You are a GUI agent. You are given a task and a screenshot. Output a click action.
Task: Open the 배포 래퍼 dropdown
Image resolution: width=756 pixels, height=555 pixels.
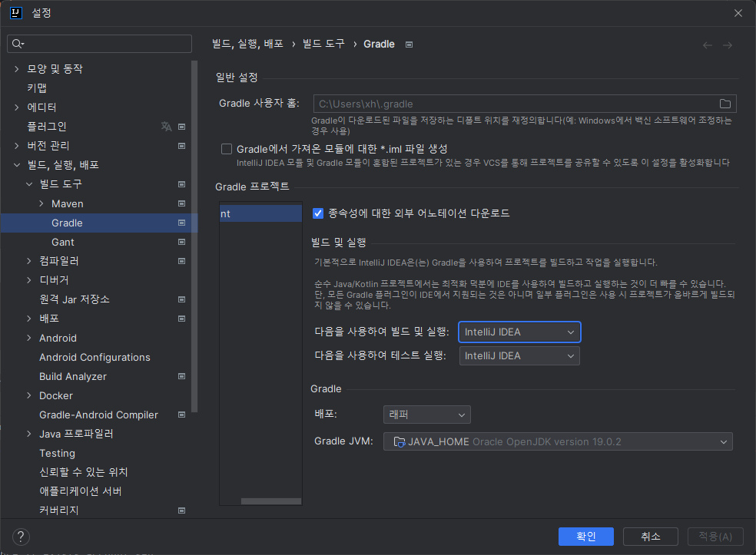pyautogui.click(x=426, y=415)
